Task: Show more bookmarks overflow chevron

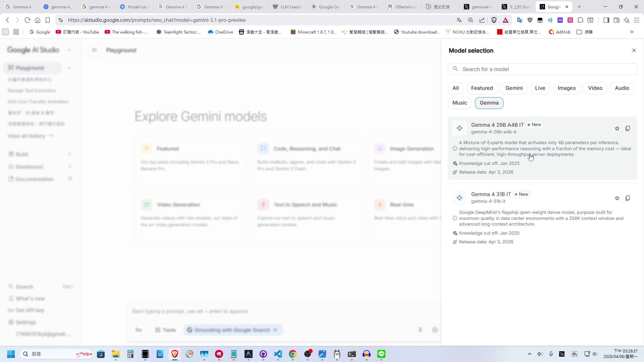Action: point(632,32)
